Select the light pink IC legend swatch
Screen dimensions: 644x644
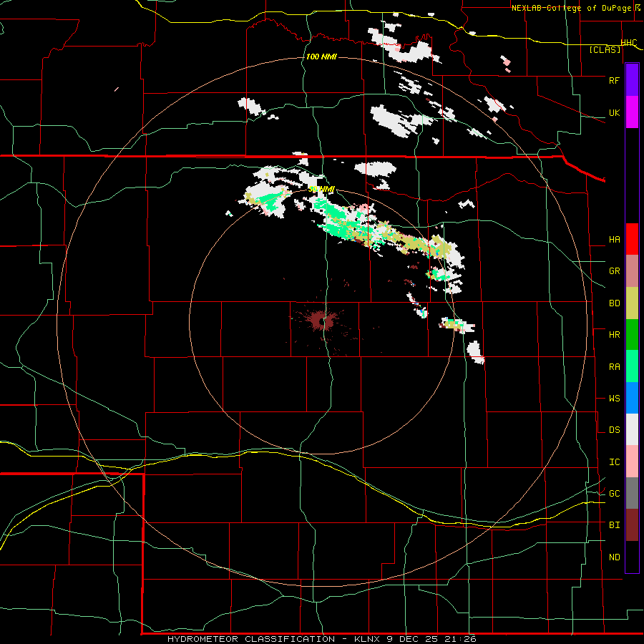click(632, 462)
